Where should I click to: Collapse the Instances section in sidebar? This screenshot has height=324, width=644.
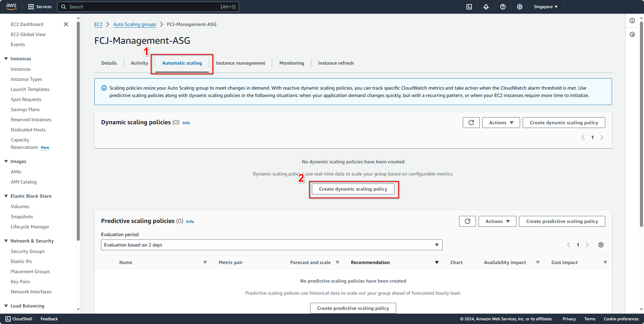click(x=6, y=59)
